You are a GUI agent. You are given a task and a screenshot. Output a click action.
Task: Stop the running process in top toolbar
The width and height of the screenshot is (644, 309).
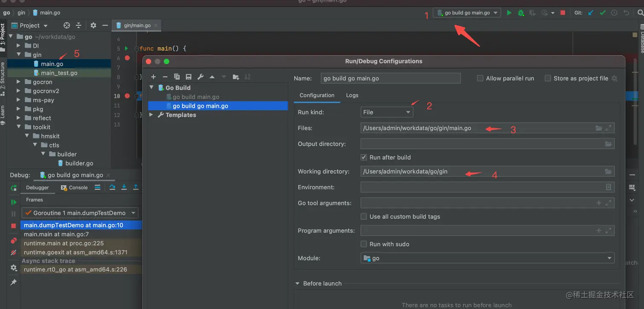pos(563,13)
